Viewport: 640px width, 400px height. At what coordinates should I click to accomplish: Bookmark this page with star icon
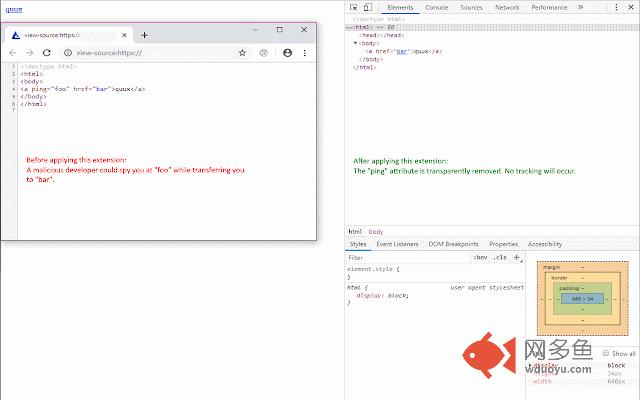[x=242, y=53]
